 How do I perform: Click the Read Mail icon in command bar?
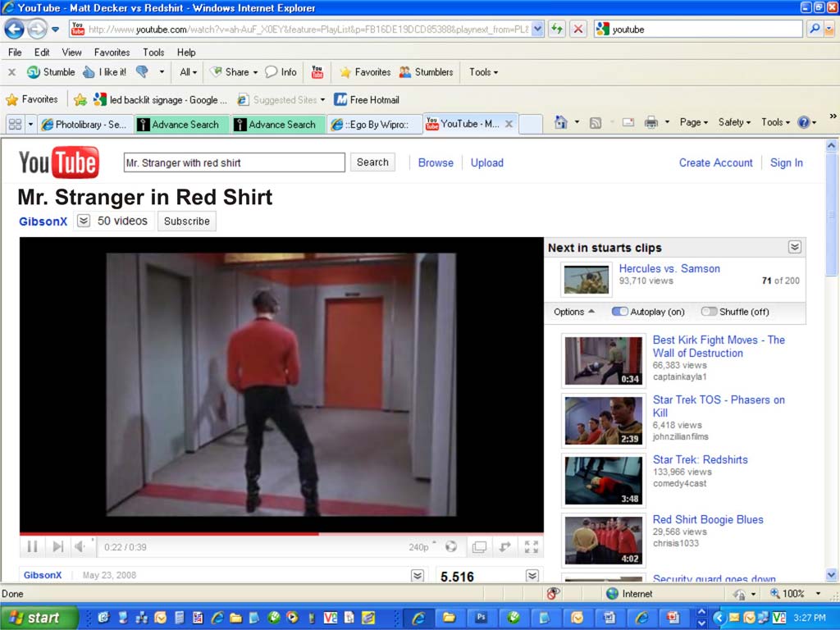628,123
